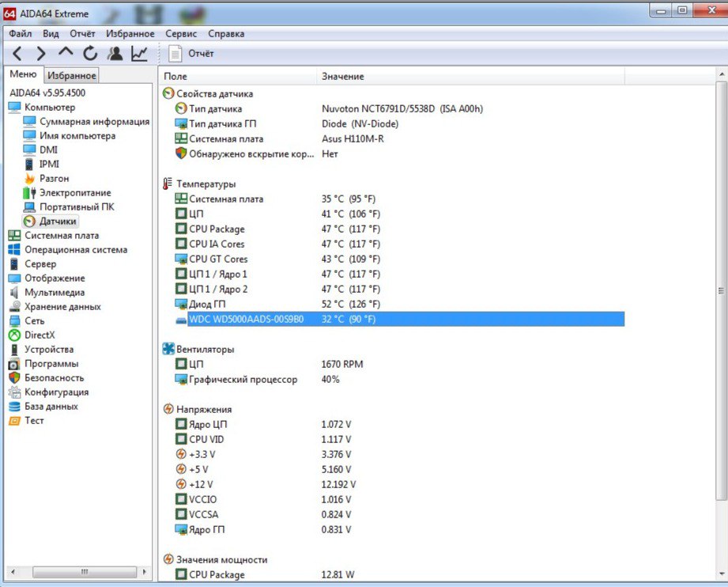Collapse the Компьютер tree node

(x=49, y=108)
